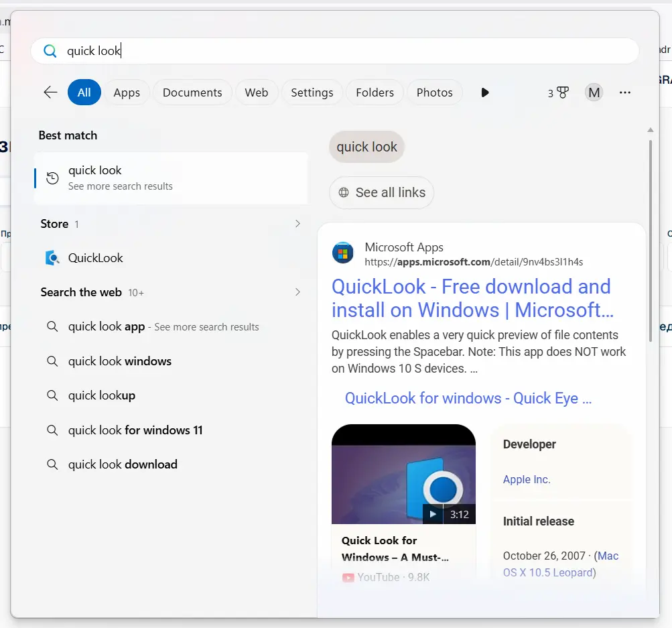Click the See all links button
Screen dimensions: 672x628
381,193
